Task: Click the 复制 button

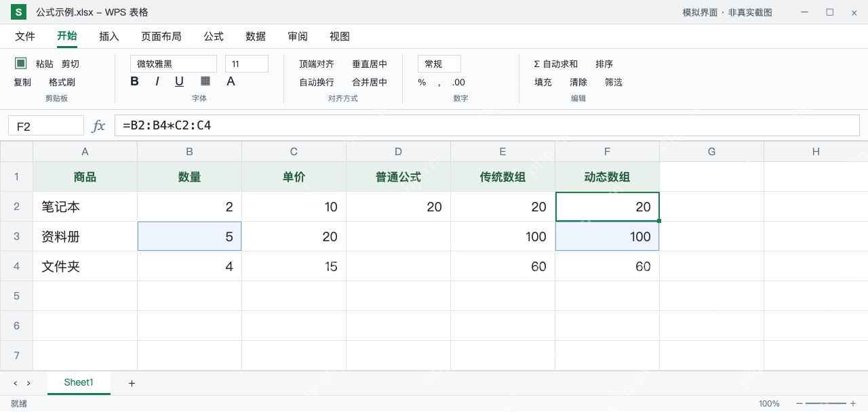Action: [x=22, y=82]
